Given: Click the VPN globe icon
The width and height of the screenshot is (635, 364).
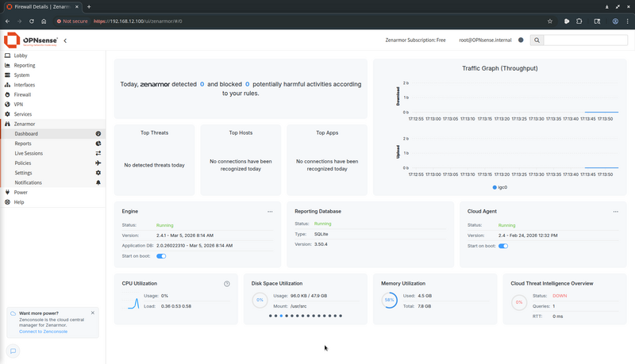Looking at the screenshot, I should tap(7, 105).
